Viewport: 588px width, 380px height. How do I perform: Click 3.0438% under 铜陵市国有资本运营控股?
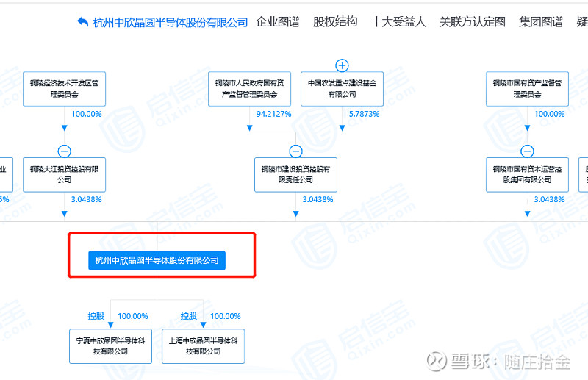[549, 200]
